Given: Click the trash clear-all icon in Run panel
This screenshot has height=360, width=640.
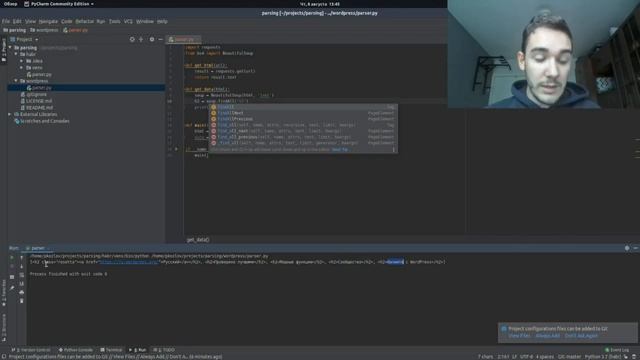Looking at the screenshot, I should 22,301.
